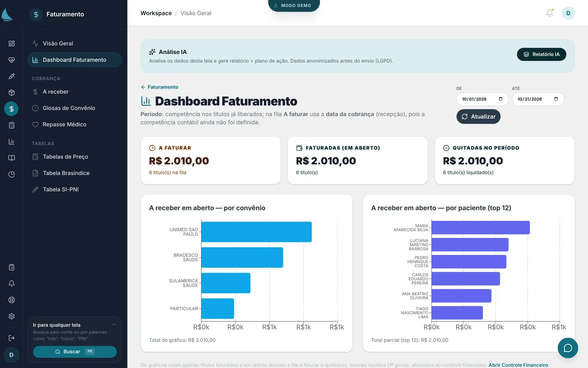Open Repasse Médico menu item

point(75,125)
